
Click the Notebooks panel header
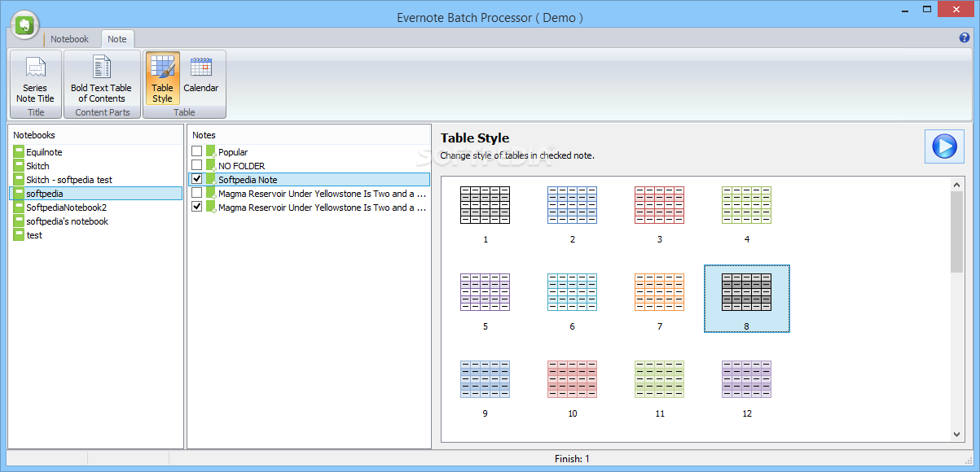pyautogui.click(x=96, y=135)
